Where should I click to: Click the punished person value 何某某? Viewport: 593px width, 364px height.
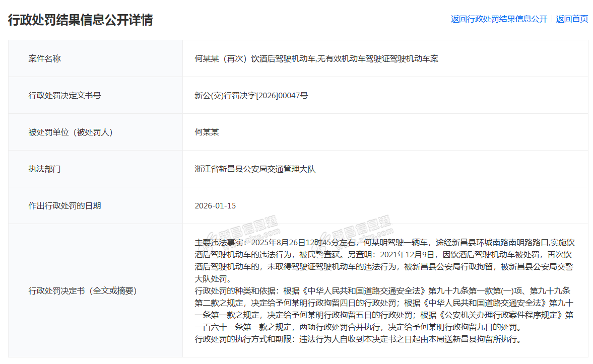coord(207,132)
